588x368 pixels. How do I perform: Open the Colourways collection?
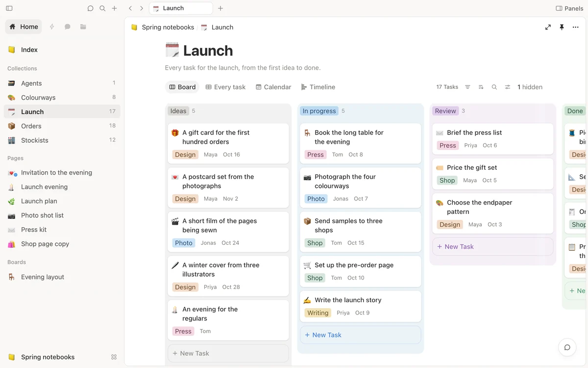tap(62, 98)
